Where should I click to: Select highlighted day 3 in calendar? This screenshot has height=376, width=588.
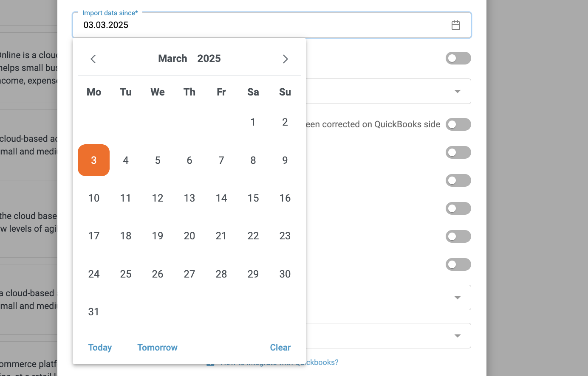coord(94,160)
